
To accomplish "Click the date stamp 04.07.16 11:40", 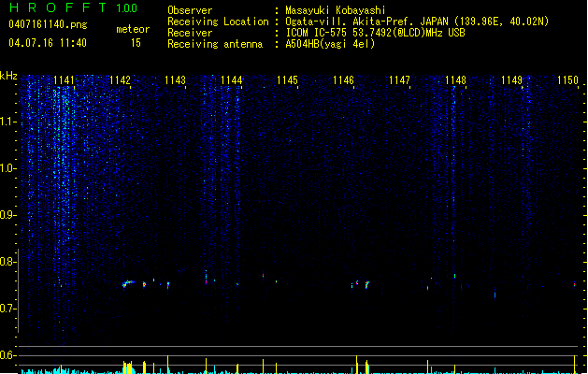I will coord(48,43).
